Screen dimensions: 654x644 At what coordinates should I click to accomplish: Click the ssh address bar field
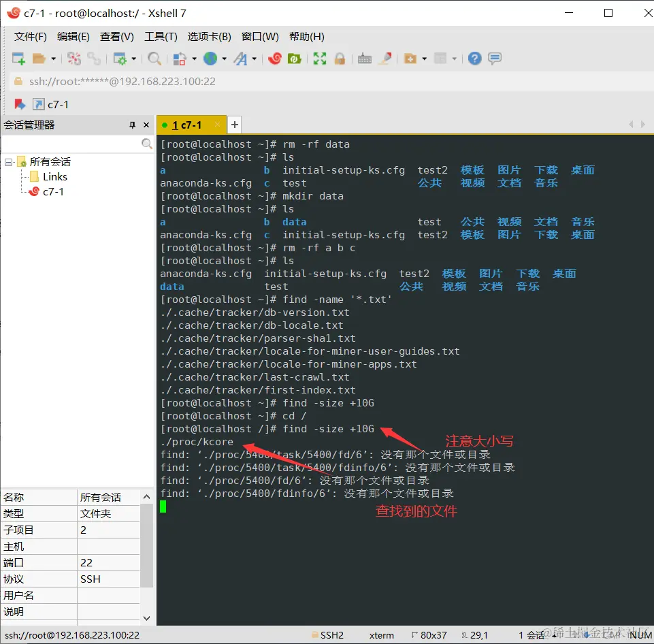331,81
